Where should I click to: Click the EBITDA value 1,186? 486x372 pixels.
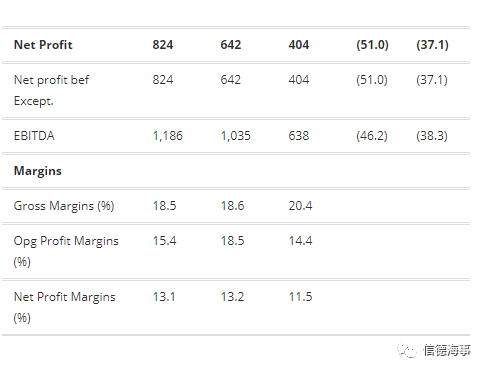pyautogui.click(x=168, y=136)
